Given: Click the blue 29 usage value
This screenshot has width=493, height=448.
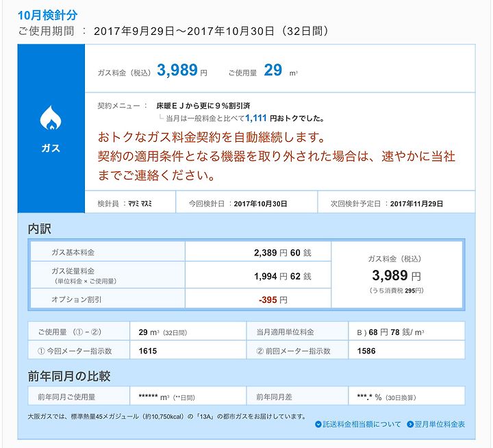Looking at the screenshot, I should coord(273,70).
